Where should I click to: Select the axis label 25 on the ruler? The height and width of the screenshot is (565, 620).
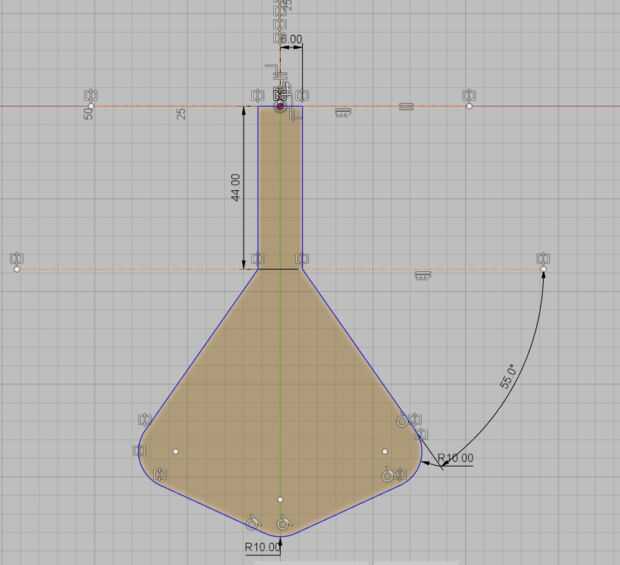181,113
